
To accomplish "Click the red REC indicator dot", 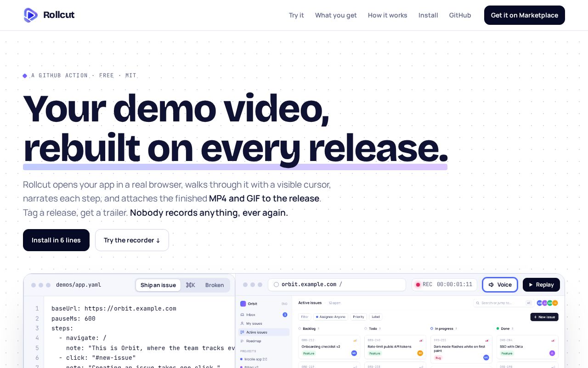I will [x=418, y=285].
